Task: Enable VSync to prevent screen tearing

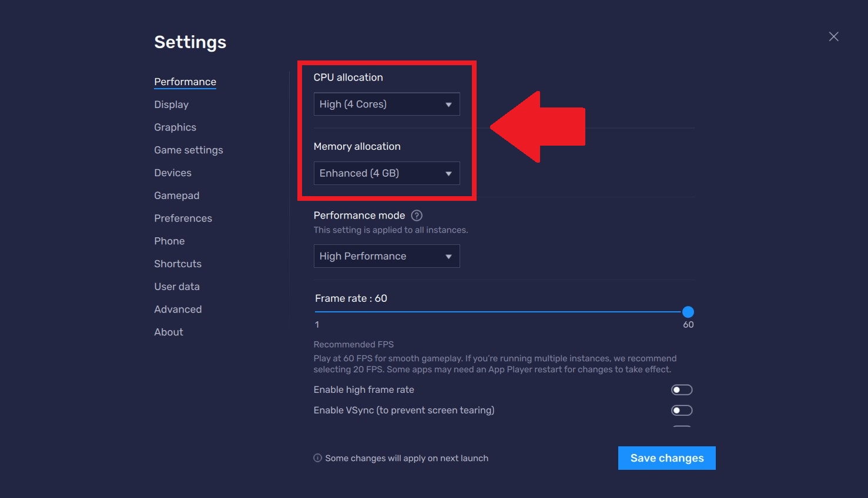Action: (x=681, y=410)
